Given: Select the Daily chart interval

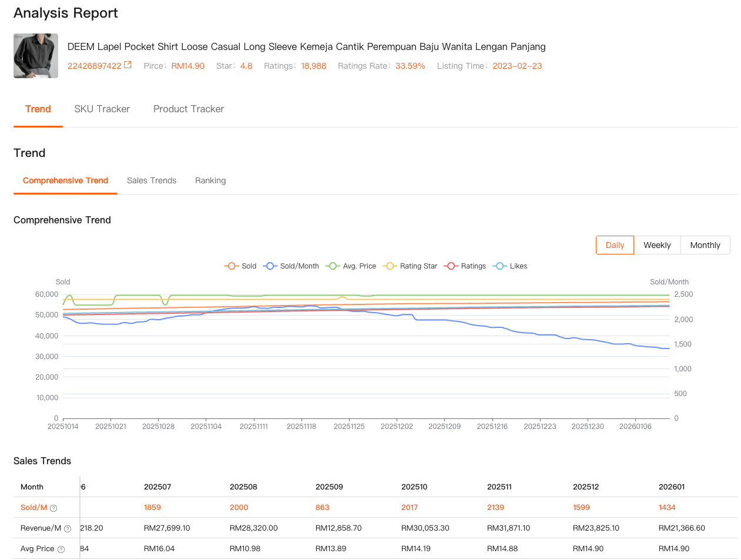Looking at the screenshot, I should coord(615,245).
